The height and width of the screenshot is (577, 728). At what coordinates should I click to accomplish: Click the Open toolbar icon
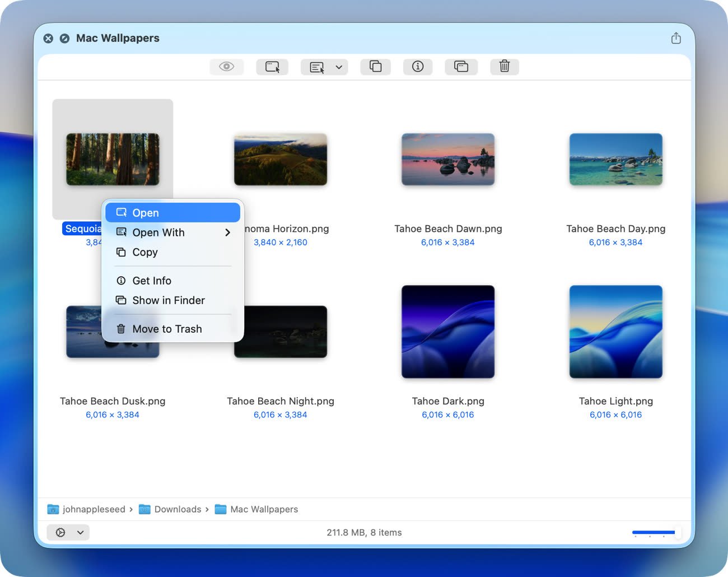point(272,67)
